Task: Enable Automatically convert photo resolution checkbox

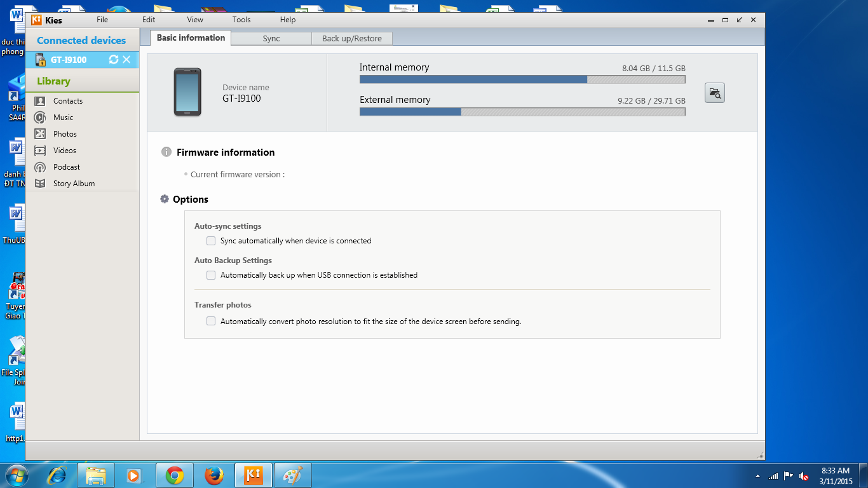Action: click(x=211, y=321)
